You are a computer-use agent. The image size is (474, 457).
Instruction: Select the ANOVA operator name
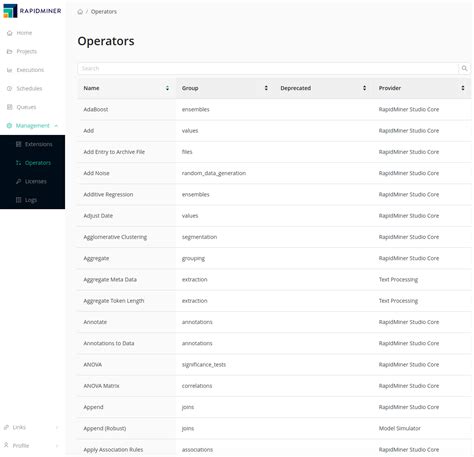click(x=92, y=365)
